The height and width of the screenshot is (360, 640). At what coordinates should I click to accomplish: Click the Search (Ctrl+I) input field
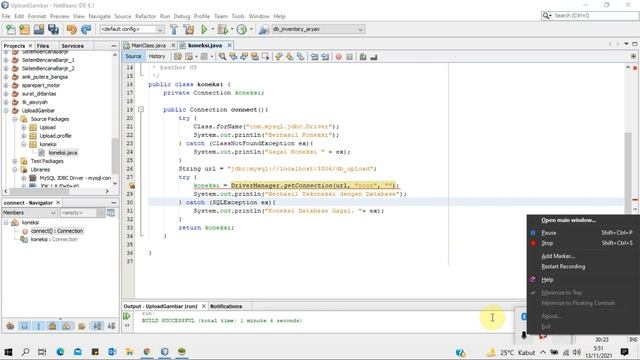[594, 16]
